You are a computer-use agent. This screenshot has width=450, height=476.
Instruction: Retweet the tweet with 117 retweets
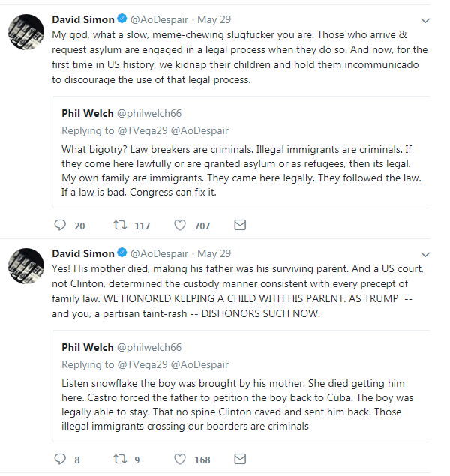(x=120, y=225)
